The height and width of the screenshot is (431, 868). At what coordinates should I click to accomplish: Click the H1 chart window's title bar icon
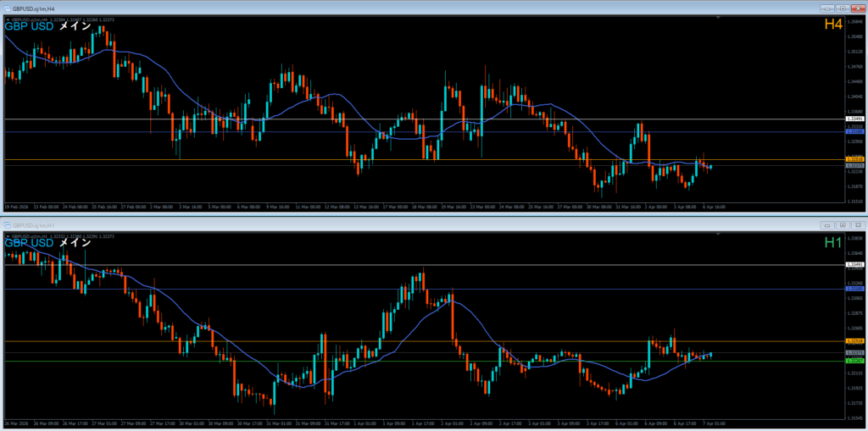pyautogui.click(x=8, y=225)
